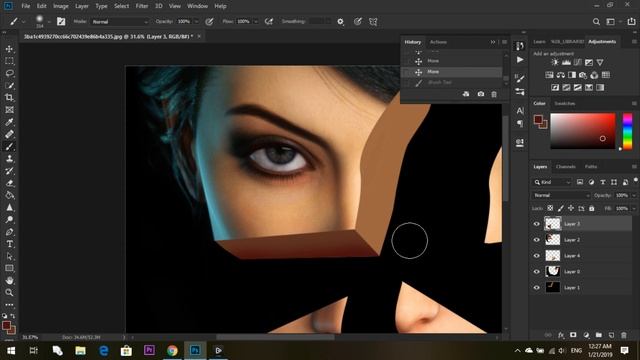The width and height of the screenshot is (640, 360).
Task: Hide Layer 0 visibility eye
Action: (536, 271)
